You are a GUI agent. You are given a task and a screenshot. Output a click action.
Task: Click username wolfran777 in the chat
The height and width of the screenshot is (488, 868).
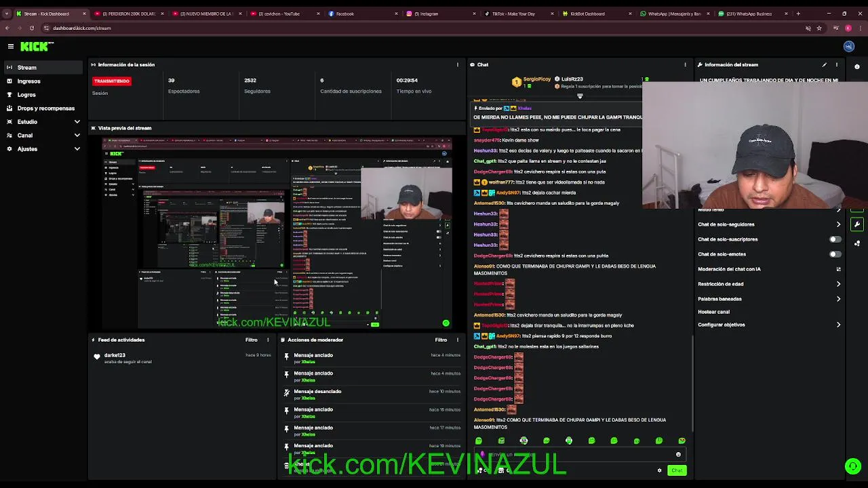[501, 182]
